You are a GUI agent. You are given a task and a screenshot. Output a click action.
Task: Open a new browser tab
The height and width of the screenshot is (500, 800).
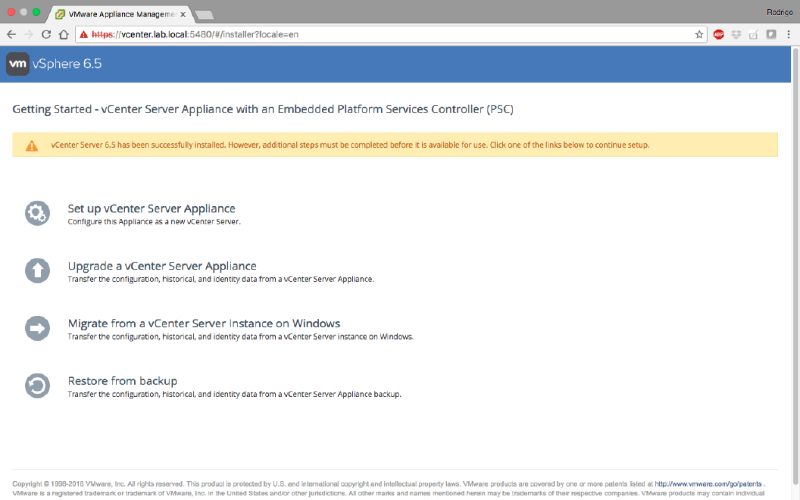pos(204,15)
